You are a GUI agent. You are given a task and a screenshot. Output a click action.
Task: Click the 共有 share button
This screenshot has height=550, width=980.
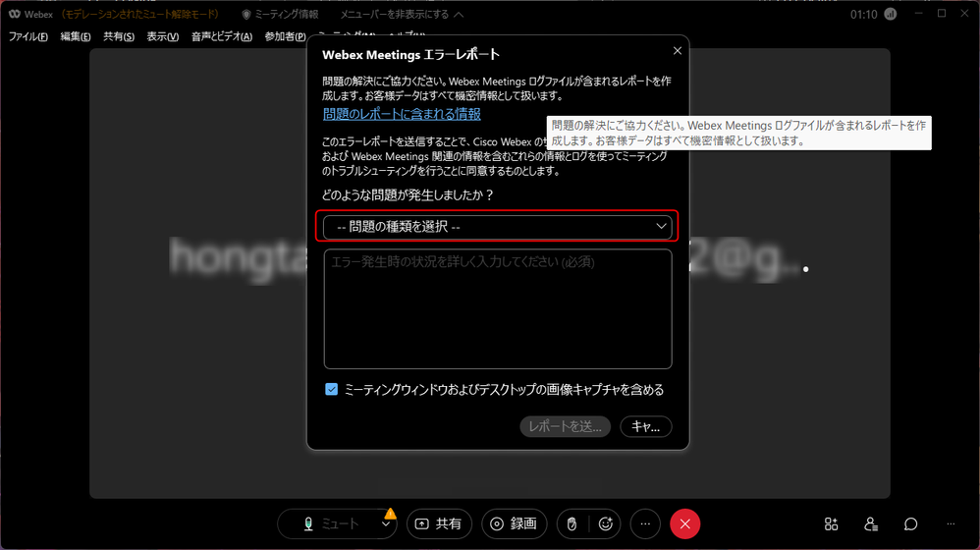[x=439, y=523]
